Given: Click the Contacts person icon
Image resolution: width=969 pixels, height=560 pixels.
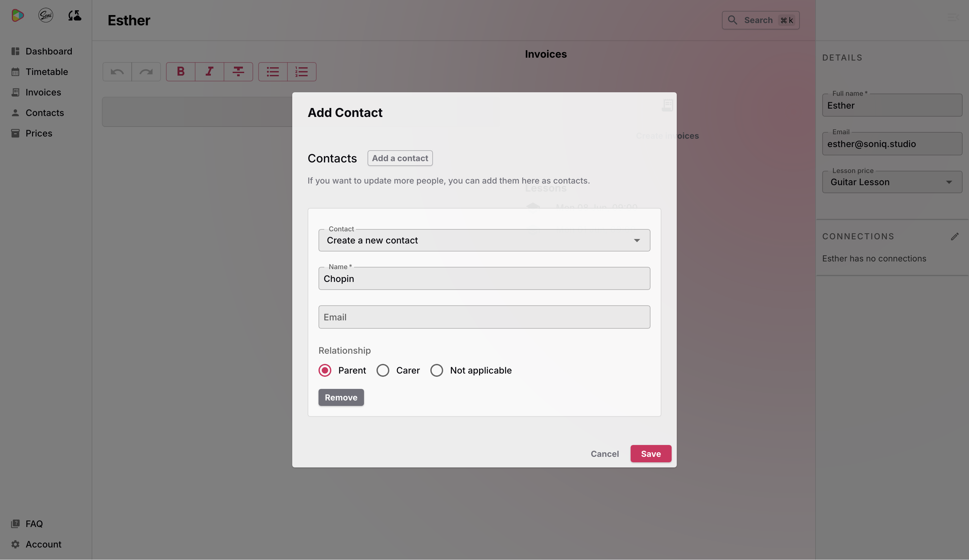Looking at the screenshot, I should pos(15,113).
